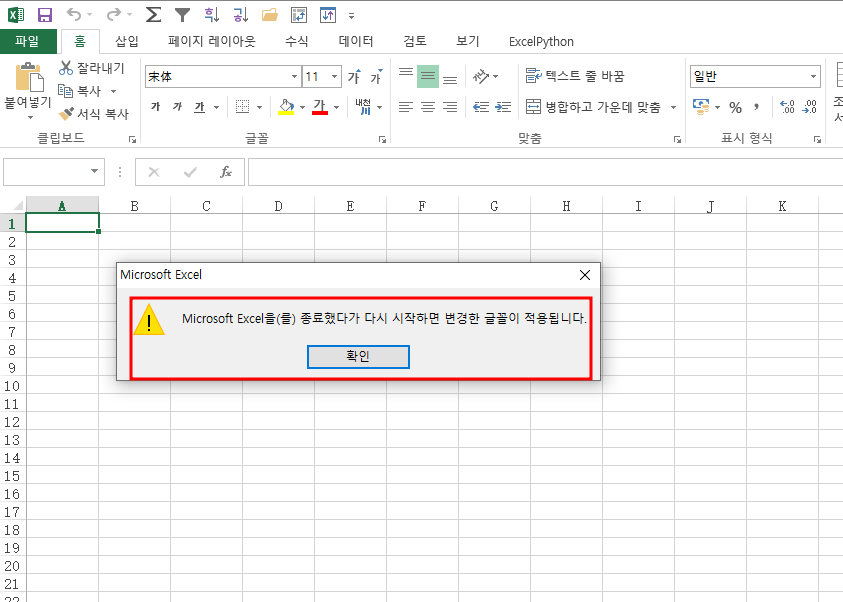The image size is (843, 602).
Task: Align text left
Action: [406, 107]
